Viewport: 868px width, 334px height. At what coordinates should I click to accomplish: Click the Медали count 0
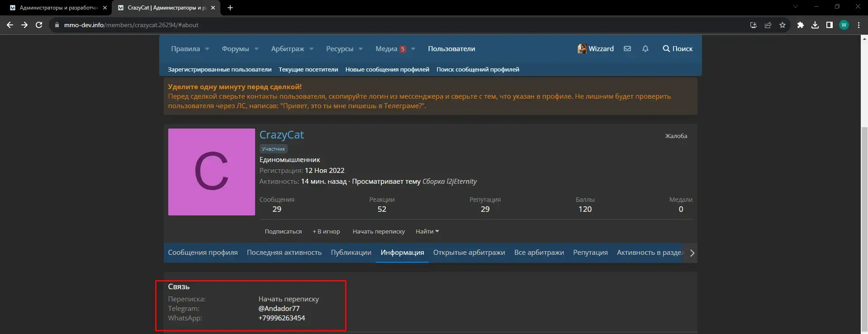coord(681,209)
